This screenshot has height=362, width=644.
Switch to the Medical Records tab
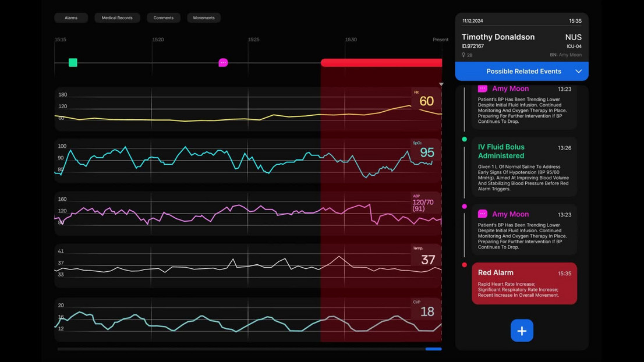[x=117, y=17]
